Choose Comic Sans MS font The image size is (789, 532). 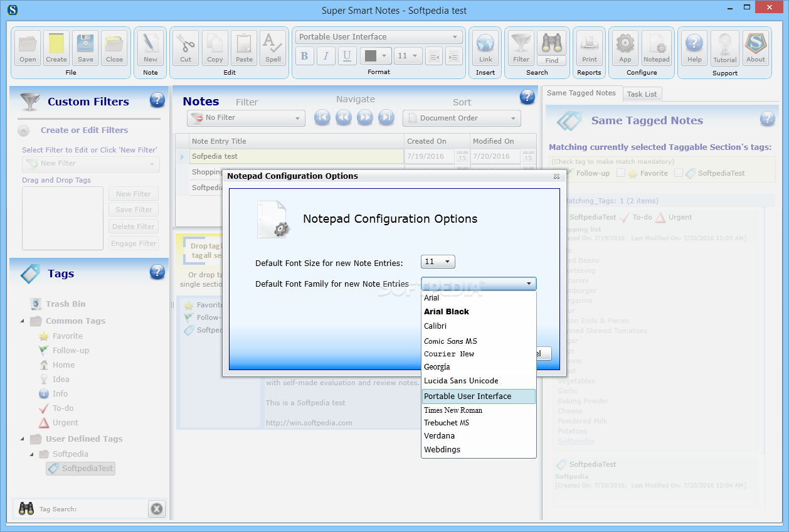[479, 341]
